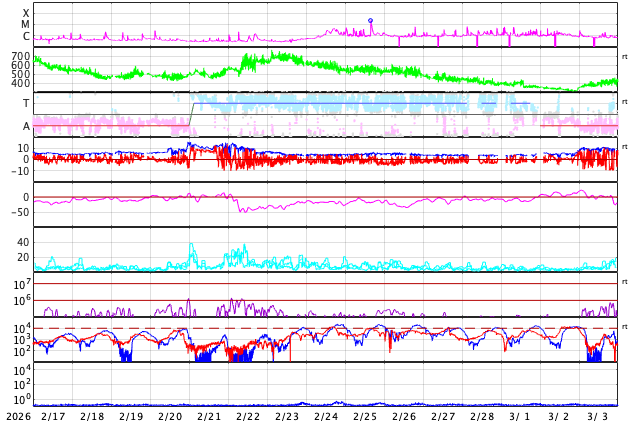Click the 40 tick on the cyan plot

pyautogui.click(x=23, y=243)
